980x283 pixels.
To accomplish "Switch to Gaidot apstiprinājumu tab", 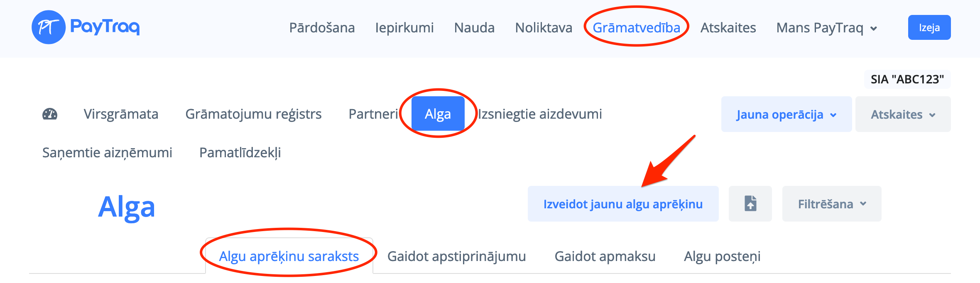I will tap(456, 256).
